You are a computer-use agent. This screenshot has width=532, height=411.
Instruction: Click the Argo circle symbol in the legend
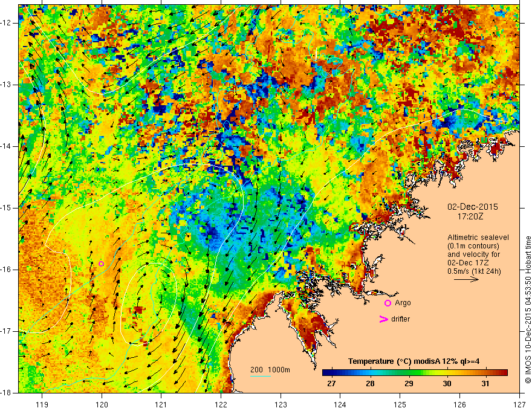tap(388, 303)
